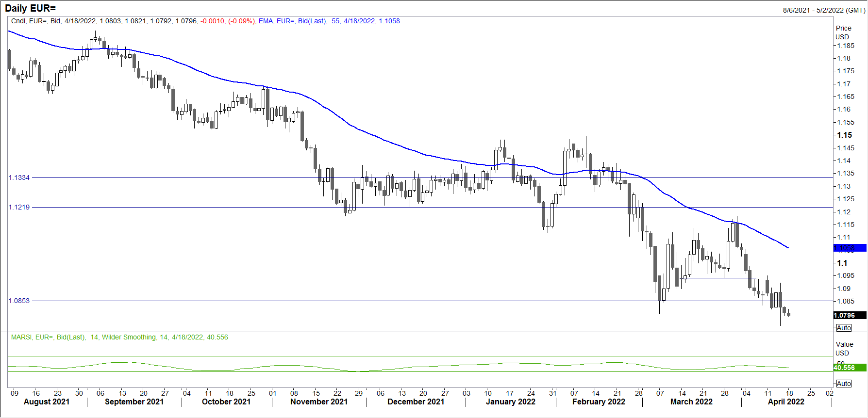Click the Value USD axis heading
Viewport: 868px width, 418px height.
pyautogui.click(x=844, y=349)
